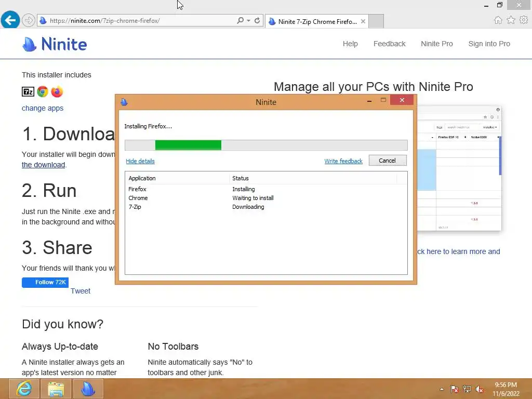Open the Feedback page link
Image resolution: width=532 pixels, height=399 pixels.
tap(390, 44)
